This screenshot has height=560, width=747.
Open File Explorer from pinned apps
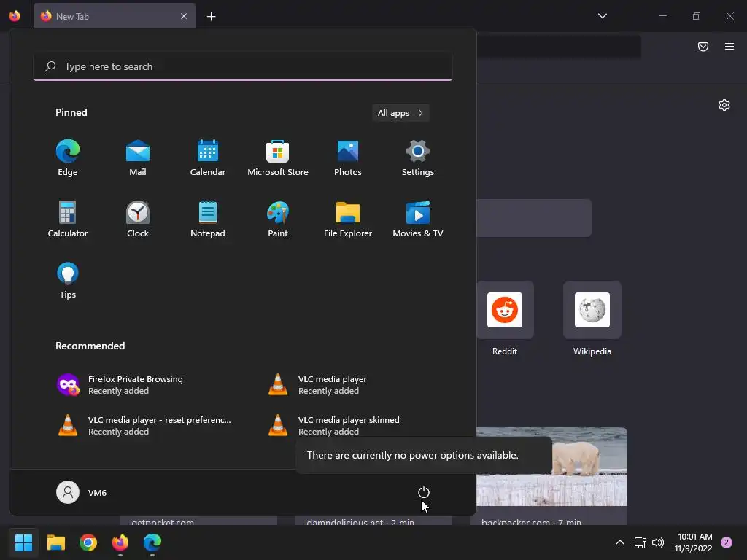[x=348, y=219]
